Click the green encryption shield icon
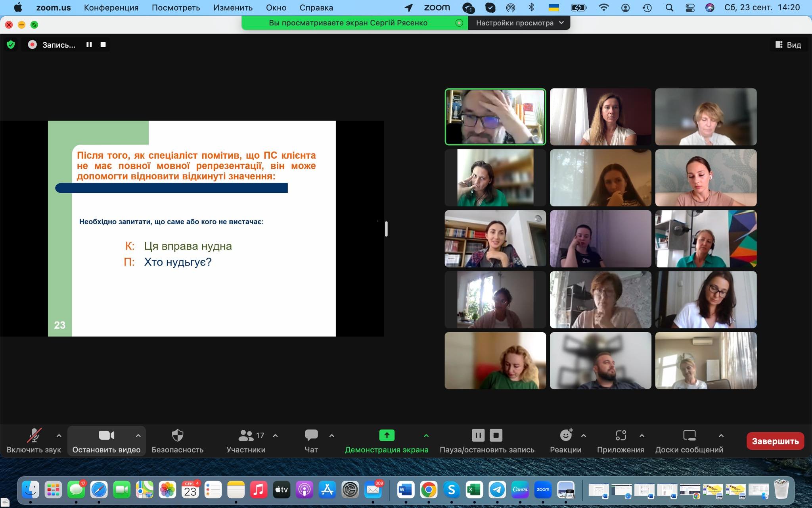 click(11, 45)
